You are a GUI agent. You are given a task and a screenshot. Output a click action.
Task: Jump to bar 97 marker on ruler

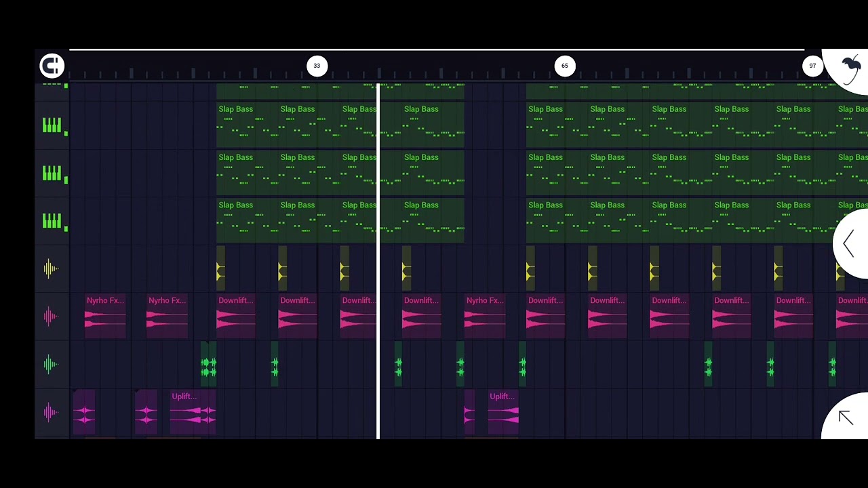(812, 66)
